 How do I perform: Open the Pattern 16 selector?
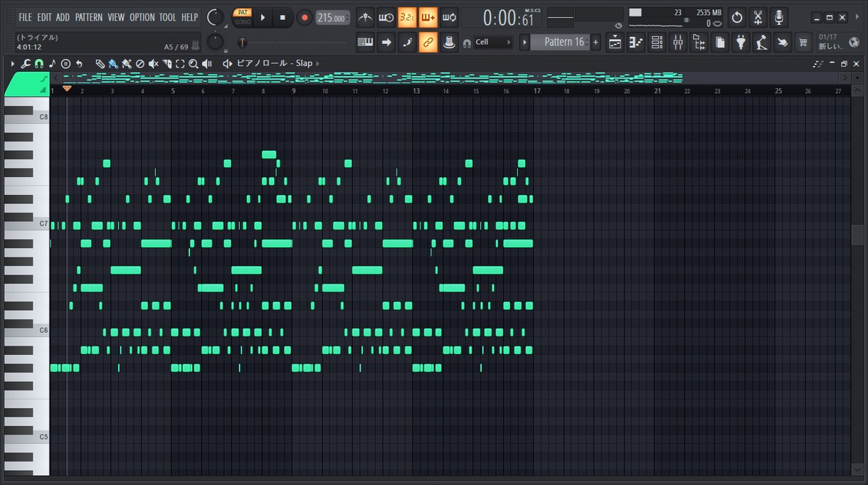coord(561,42)
